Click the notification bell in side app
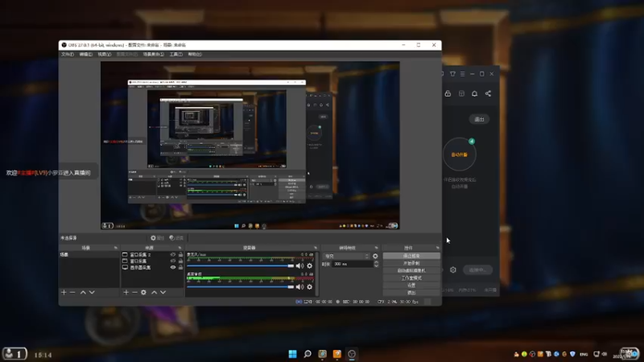Image resolution: width=644 pixels, height=362 pixels. tap(474, 93)
